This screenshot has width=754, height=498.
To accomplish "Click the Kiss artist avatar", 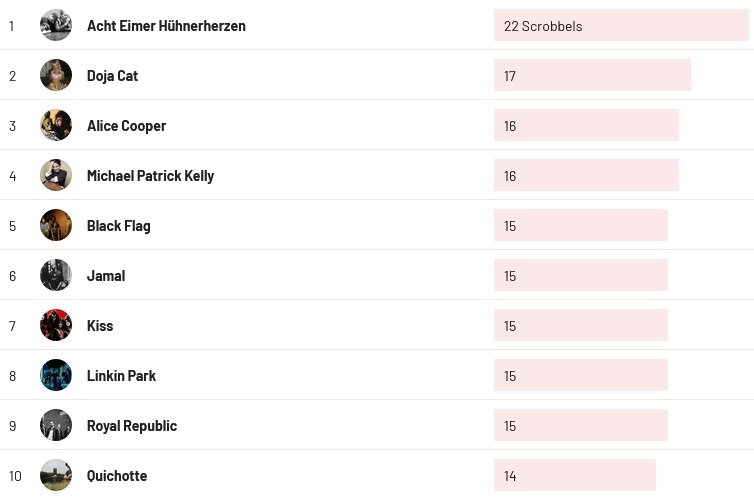I will pos(56,325).
